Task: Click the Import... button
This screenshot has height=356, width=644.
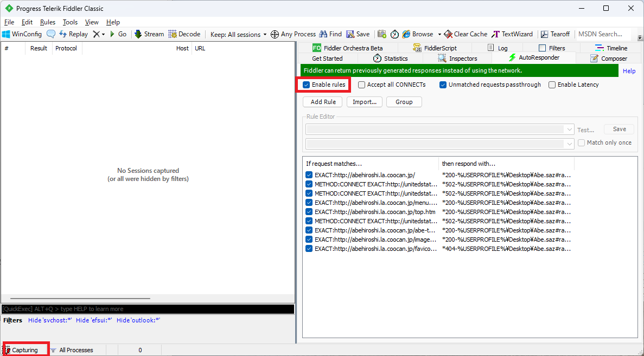Action: 365,102
